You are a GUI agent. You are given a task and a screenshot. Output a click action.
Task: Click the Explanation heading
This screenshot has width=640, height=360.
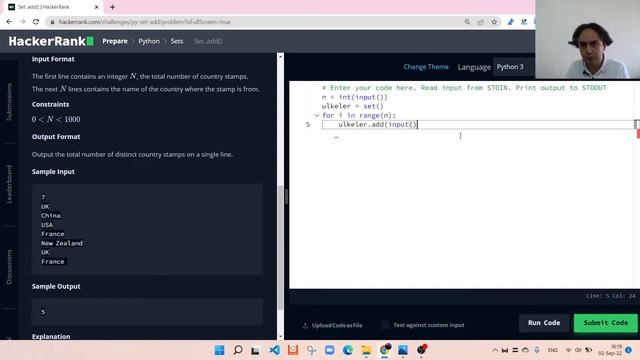tap(51, 336)
